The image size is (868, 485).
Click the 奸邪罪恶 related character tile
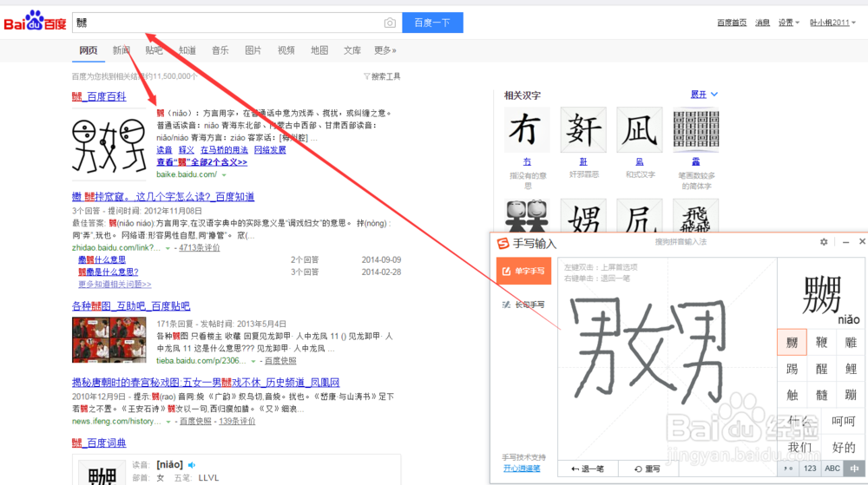[583, 130]
